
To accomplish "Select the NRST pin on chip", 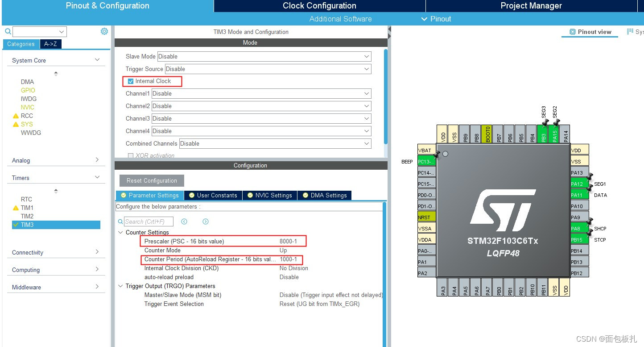I will coord(426,217).
